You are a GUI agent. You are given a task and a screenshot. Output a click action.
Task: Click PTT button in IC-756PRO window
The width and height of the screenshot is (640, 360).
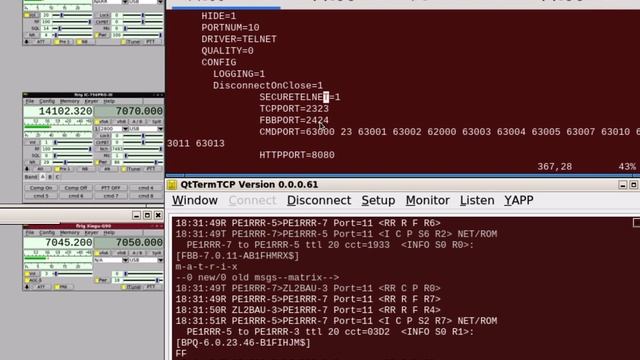click(x=153, y=169)
